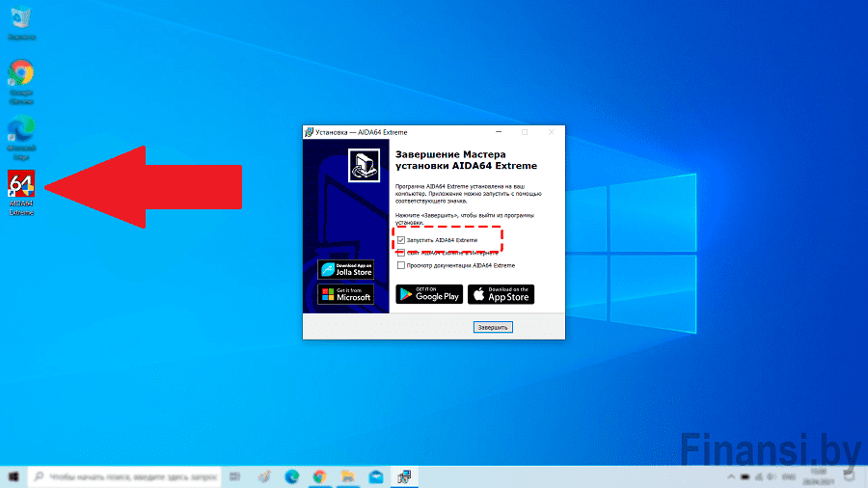Select the installer icon in the taskbar
This screenshot has width=868, height=488.
(x=404, y=477)
